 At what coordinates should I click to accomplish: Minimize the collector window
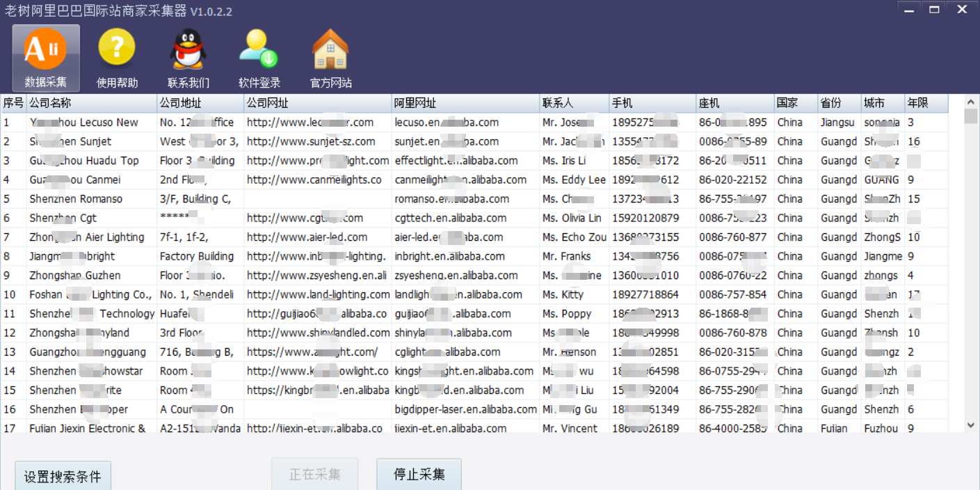coord(908,10)
